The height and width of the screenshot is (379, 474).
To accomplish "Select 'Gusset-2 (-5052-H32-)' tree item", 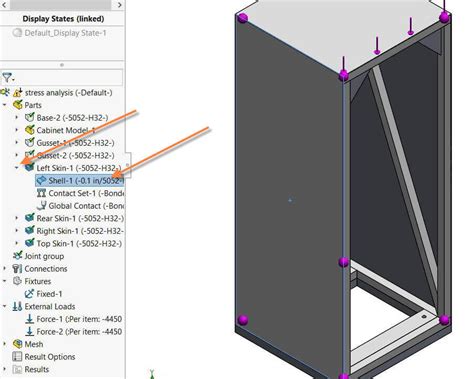I will click(75, 155).
